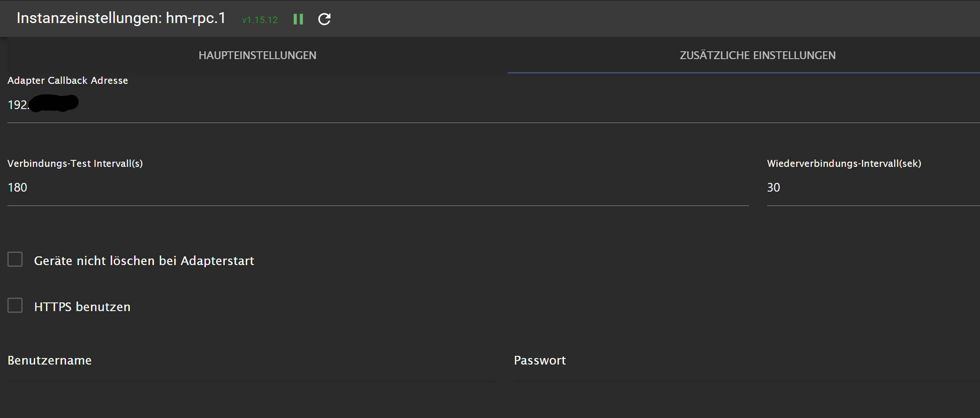Click the 'Geräte nicht löschen bei Adapterstart' label text

144,261
